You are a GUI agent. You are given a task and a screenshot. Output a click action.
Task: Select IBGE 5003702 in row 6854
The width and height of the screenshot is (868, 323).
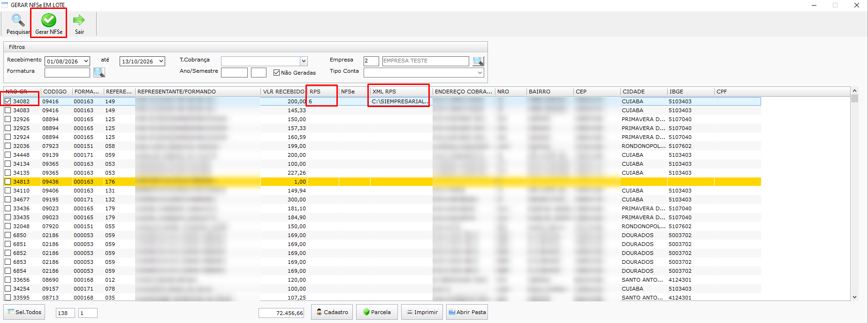click(x=680, y=271)
